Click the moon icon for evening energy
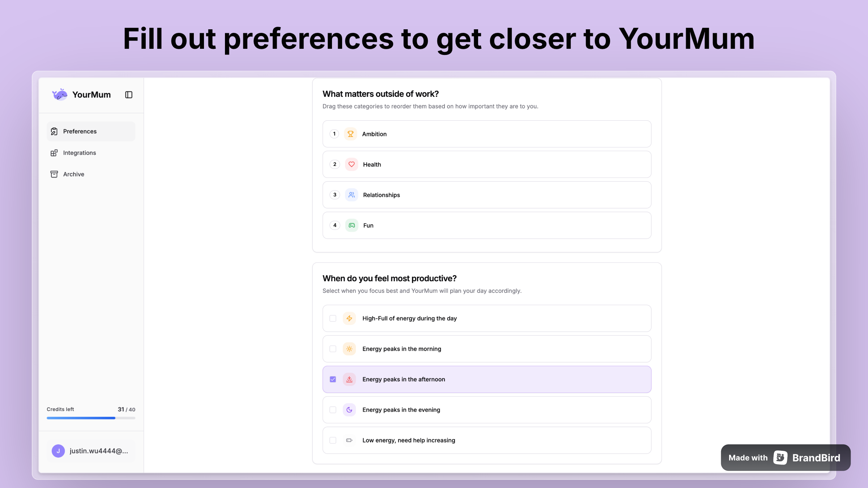Image resolution: width=868 pixels, height=488 pixels. [349, 410]
